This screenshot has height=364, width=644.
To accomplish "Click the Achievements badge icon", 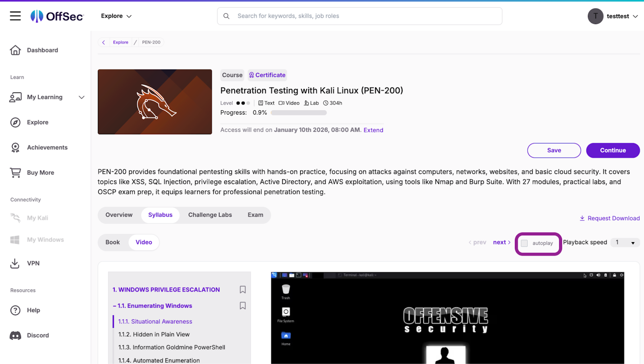I will pyautogui.click(x=15, y=148).
